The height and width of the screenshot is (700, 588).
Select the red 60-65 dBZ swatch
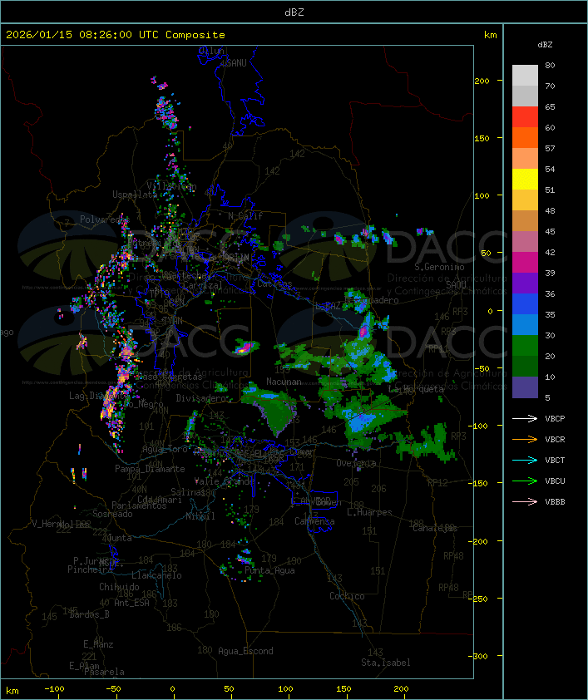(x=525, y=116)
